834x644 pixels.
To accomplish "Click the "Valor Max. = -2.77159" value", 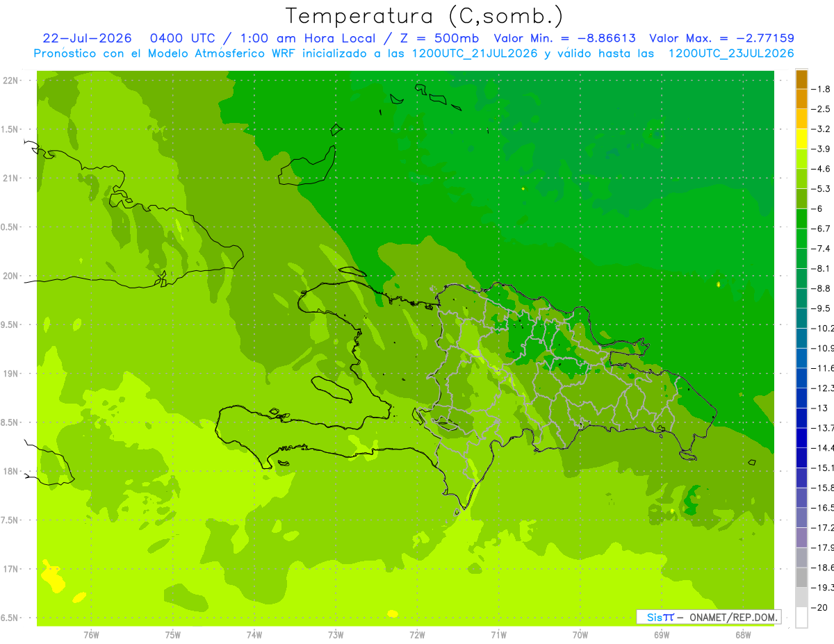I will [721, 38].
